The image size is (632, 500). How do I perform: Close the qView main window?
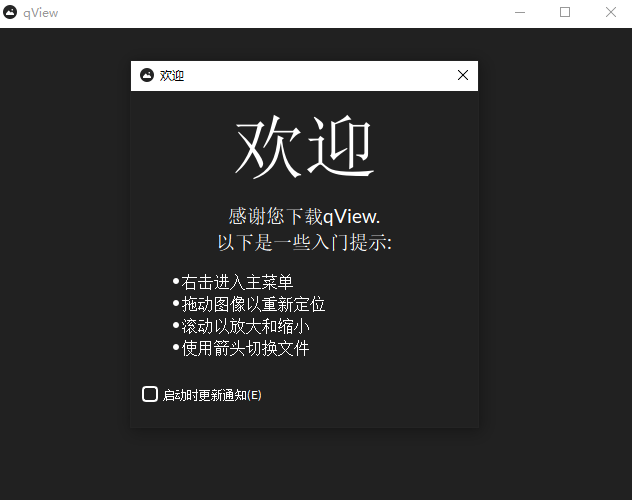611,12
